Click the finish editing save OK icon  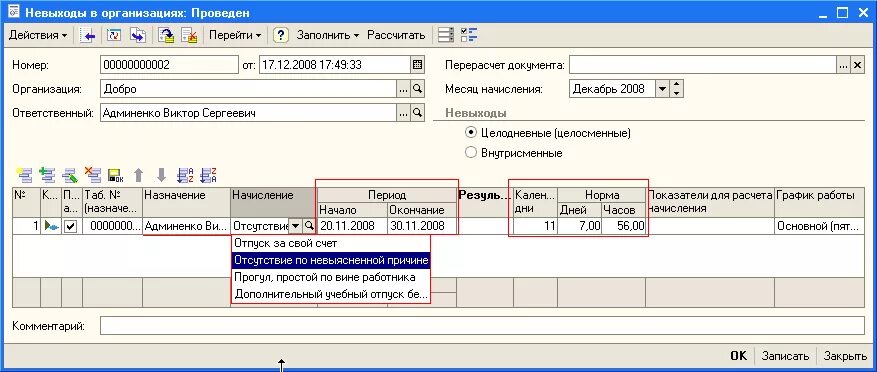click(115, 175)
